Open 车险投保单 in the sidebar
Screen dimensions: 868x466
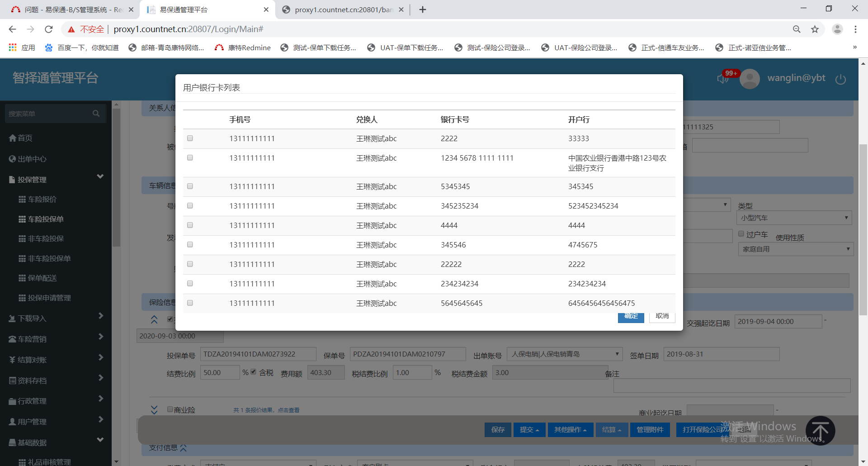(x=46, y=219)
